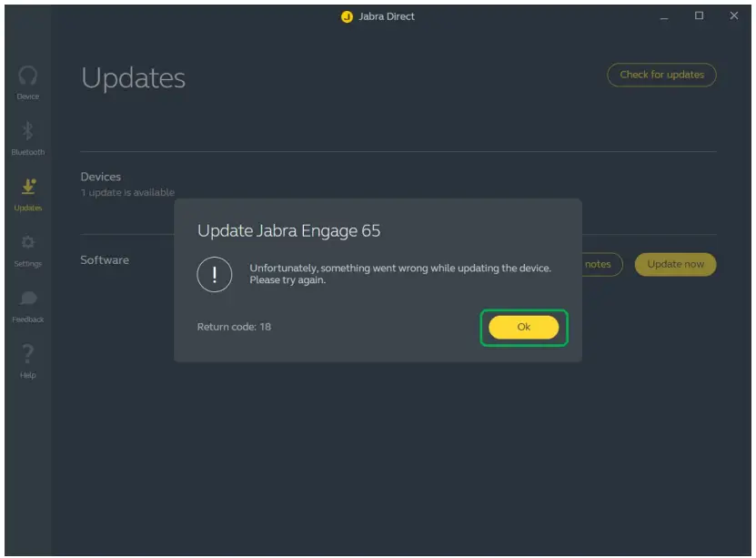Viewport: 756px width, 558px height.
Task: Open the Device panel from sidebar
Action: point(27,84)
